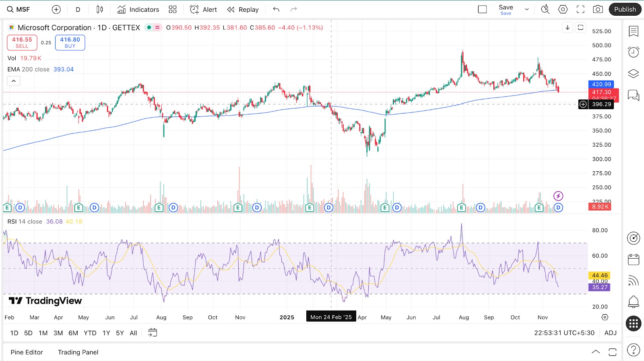Click the 416.55 SELL button
Screen dimensions: 644x361
[x=22, y=42]
